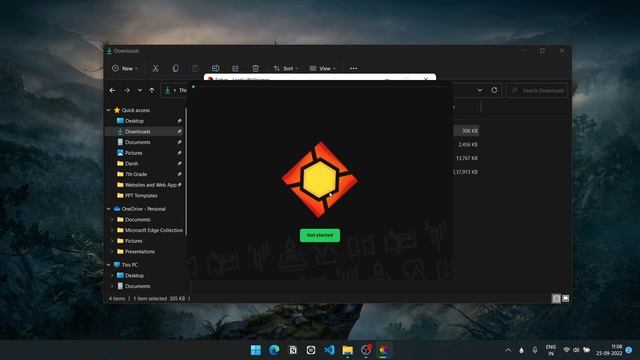Open the PPT Templates folder
This screenshot has width=640, height=360.
click(x=141, y=196)
